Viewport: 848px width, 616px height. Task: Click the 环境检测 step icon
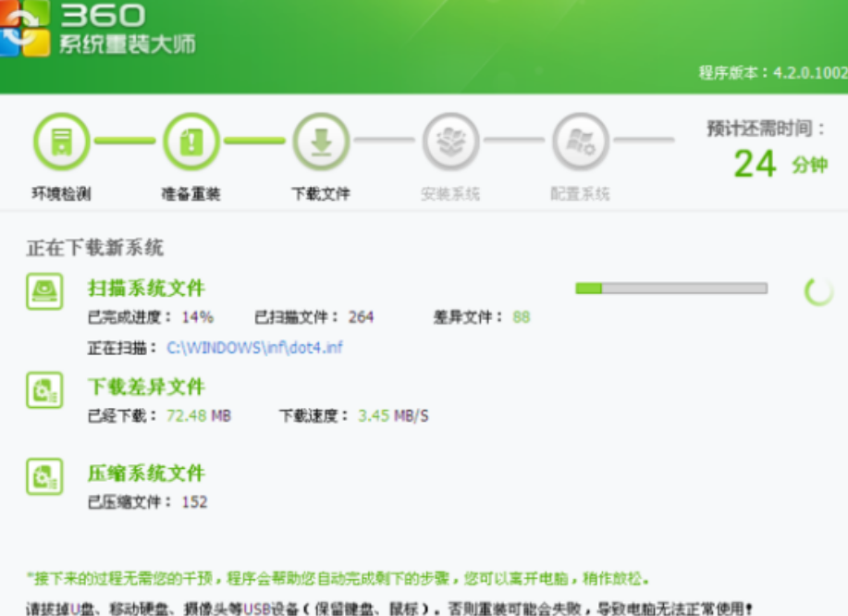pyautogui.click(x=61, y=142)
